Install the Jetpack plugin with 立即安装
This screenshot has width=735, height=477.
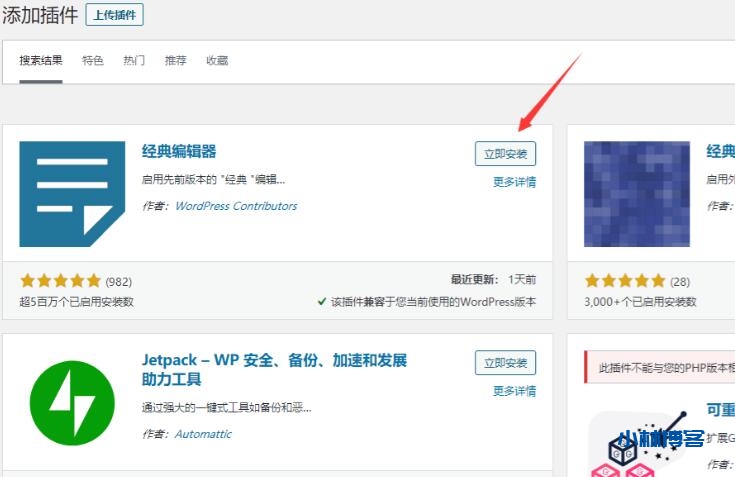[x=505, y=363]
